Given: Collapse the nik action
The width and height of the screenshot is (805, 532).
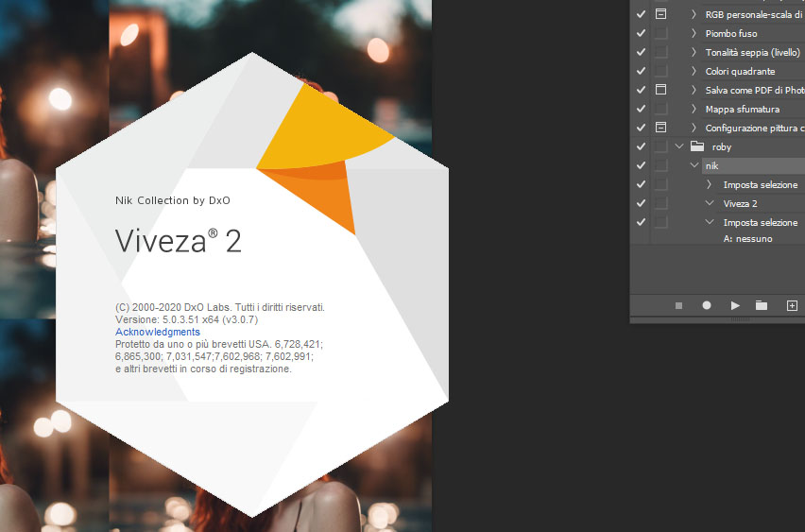Looking at the screenshot, I should pos(694,165).
